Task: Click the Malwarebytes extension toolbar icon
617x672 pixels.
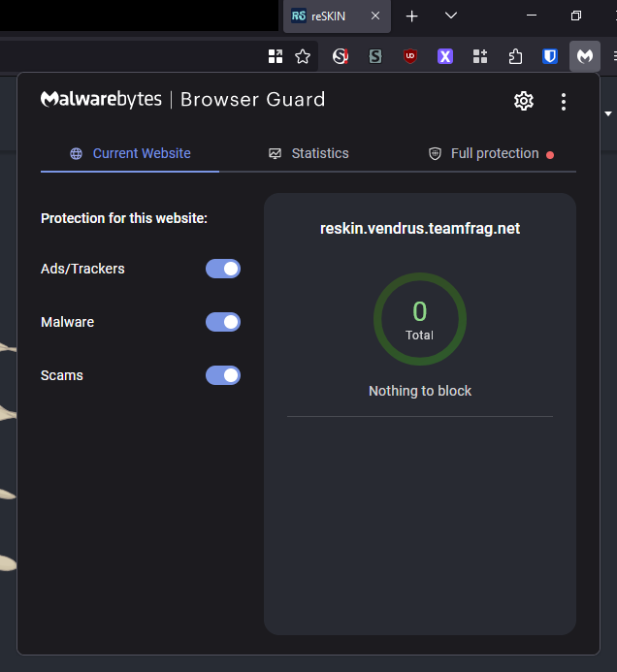Action: (x=584, y=56)
